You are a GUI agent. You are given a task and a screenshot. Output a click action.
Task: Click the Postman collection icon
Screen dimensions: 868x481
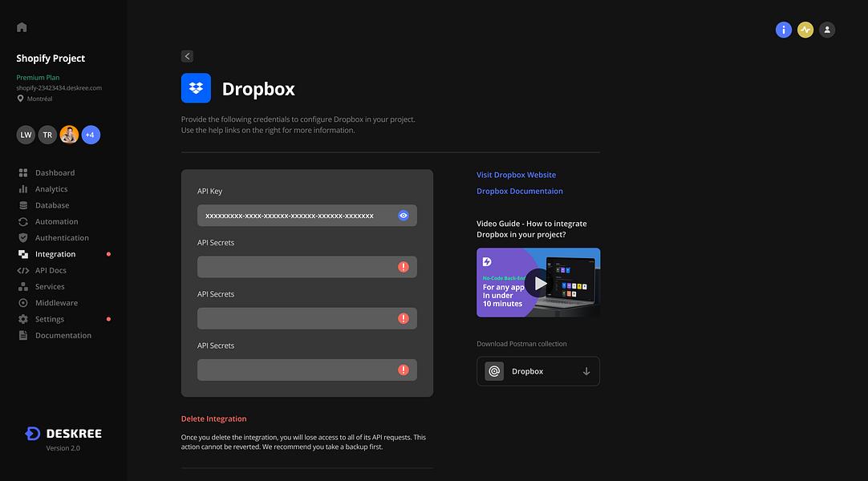point(494,371)
